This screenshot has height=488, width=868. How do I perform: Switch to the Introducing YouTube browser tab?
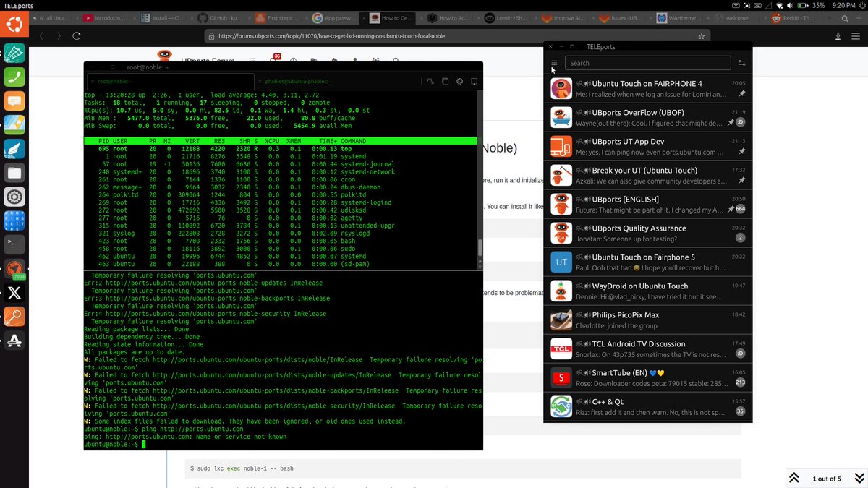point(106,17)
